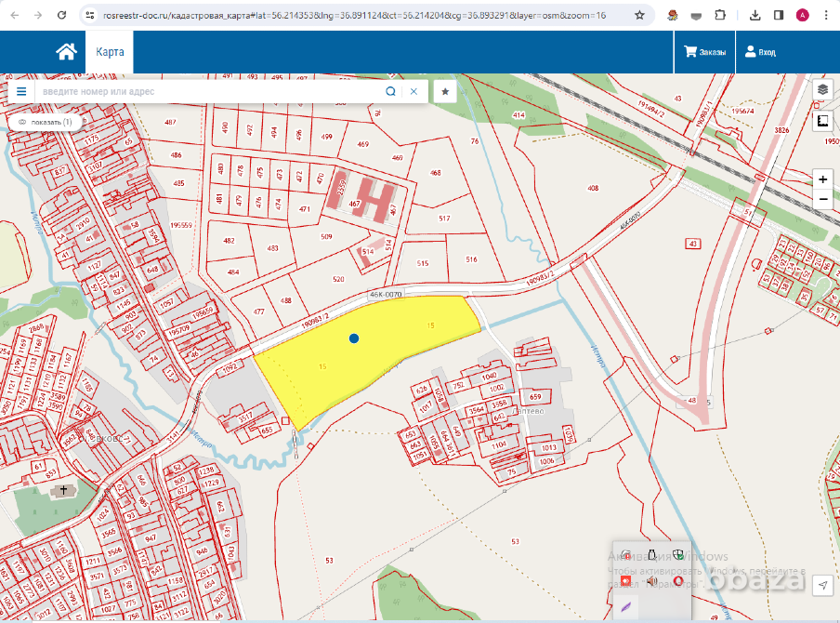Zoom out with the minus button
Screen dimensions: 840x623
[823, 200]
